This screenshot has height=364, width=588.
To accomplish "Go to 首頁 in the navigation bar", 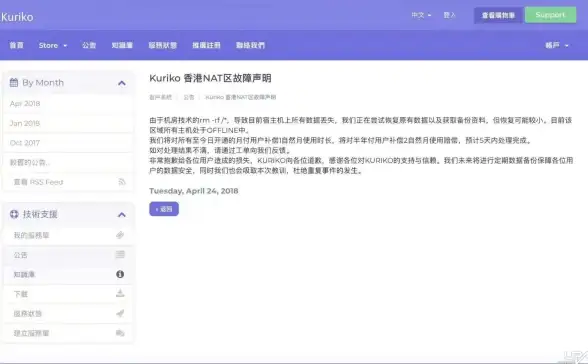I will [x=16, y=45].
